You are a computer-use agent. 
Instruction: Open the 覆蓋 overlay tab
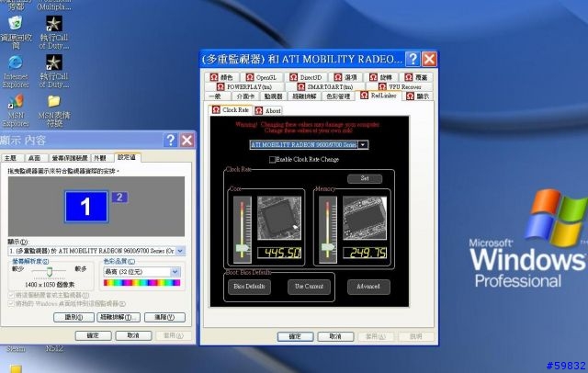coord(416,77)
